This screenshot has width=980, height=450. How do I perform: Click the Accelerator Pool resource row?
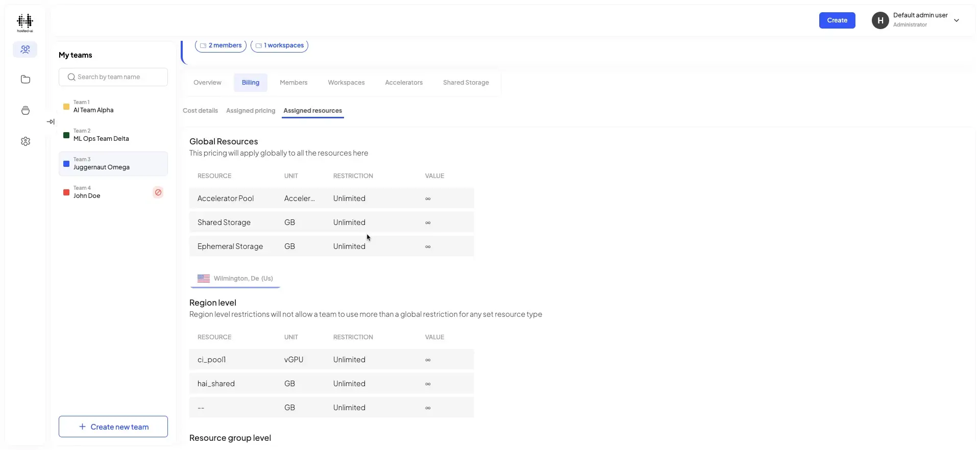(x=331, y=198)
